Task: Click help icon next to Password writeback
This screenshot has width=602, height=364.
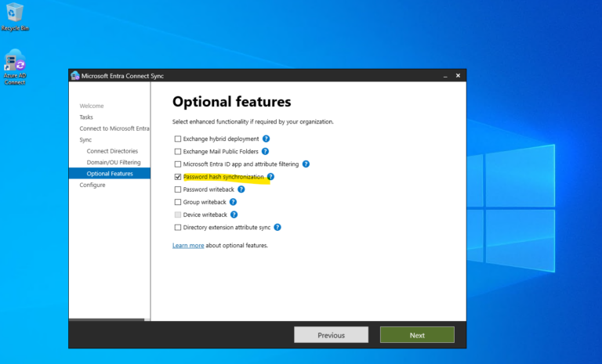Action: pos(241,189)
